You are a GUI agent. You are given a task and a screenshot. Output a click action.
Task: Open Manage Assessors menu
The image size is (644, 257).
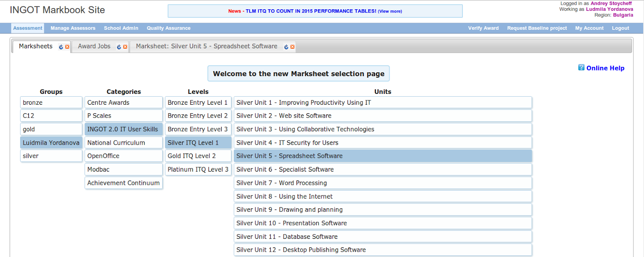(x=73, y=28)
